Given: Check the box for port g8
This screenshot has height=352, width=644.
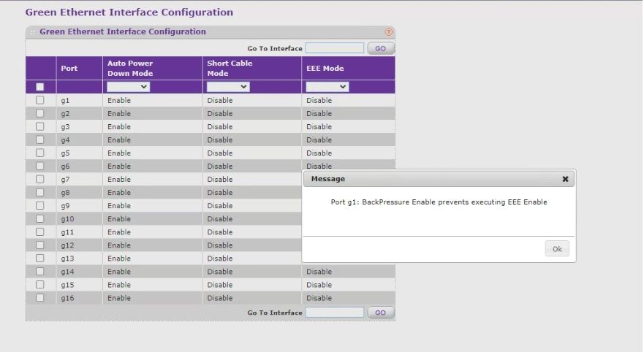Looking at the screenshot, I should pos(40,192).
